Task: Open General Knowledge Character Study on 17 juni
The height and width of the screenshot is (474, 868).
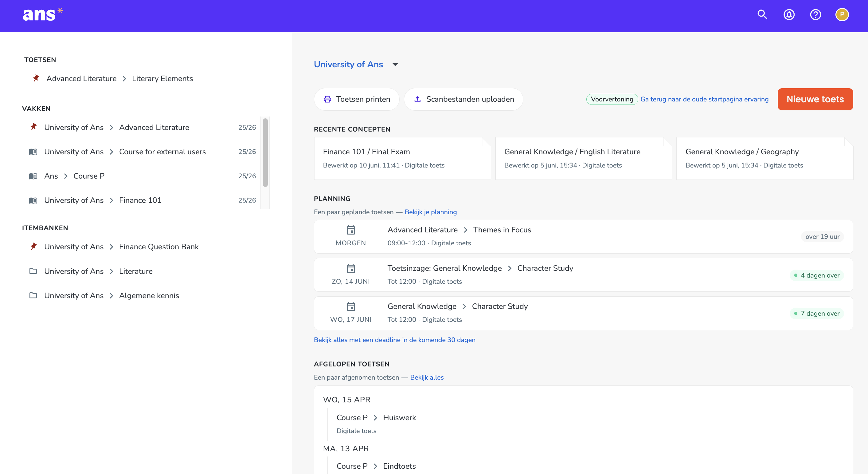Action: [583, 313]
